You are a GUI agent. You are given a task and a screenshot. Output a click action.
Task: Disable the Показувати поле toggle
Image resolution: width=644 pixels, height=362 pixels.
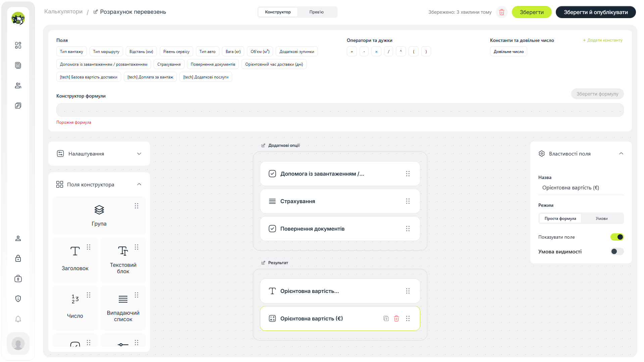(617, 237)
